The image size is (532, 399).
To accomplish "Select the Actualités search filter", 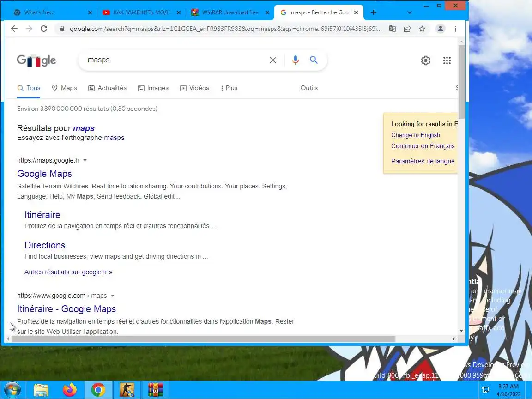I will tap(107, 88).
